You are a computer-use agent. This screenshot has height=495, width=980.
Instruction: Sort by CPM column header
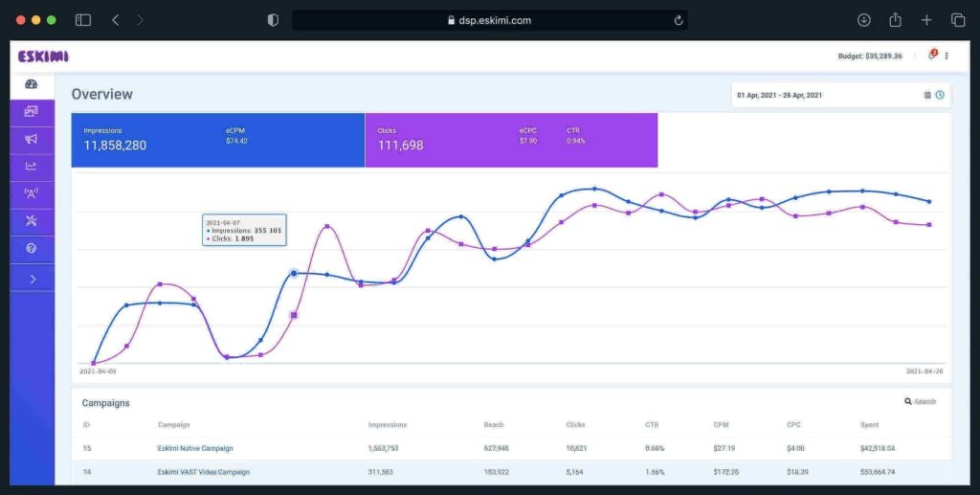click(721, 425)
